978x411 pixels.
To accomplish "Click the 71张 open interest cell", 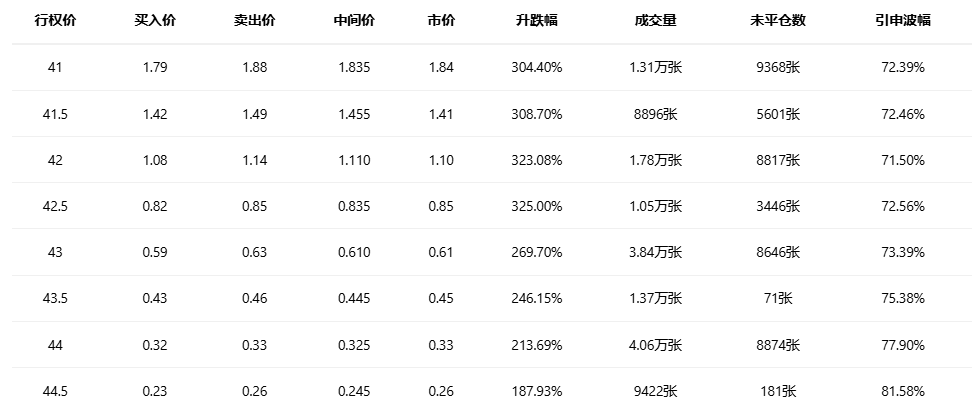I will (x=778, y=298).
